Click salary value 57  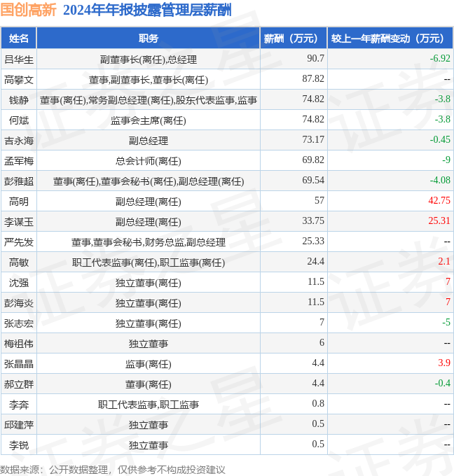(x=319, y=200)
